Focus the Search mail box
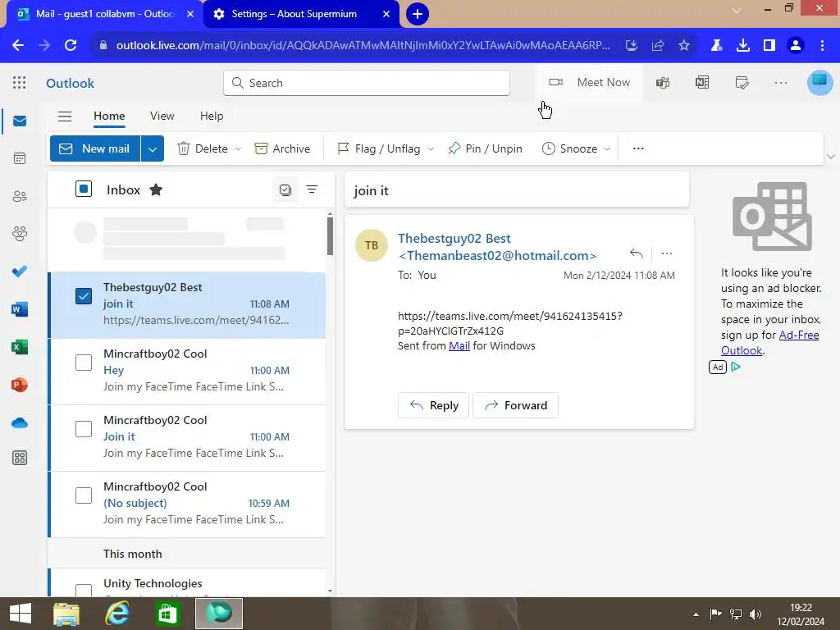This screenshot has width=840, height=630. [367, 83]
